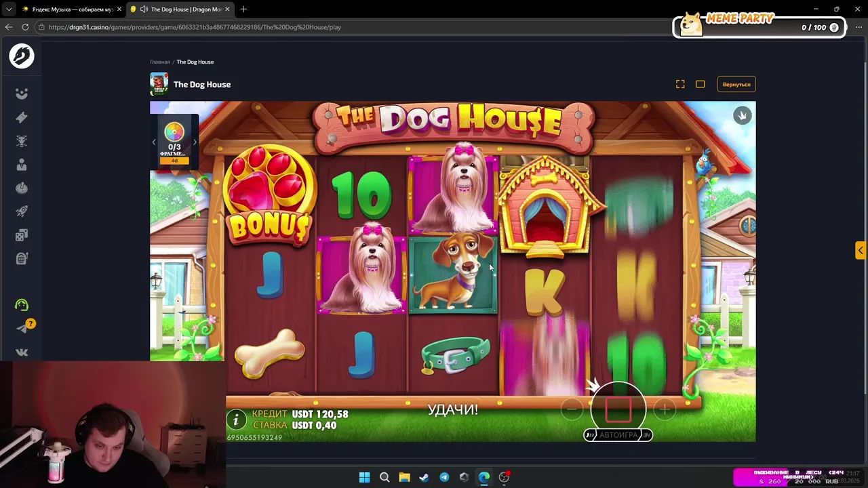Viewport: 868px width, 488px height.
Task: Switch to The Dog House browser tab
Action: pos(179,9)
